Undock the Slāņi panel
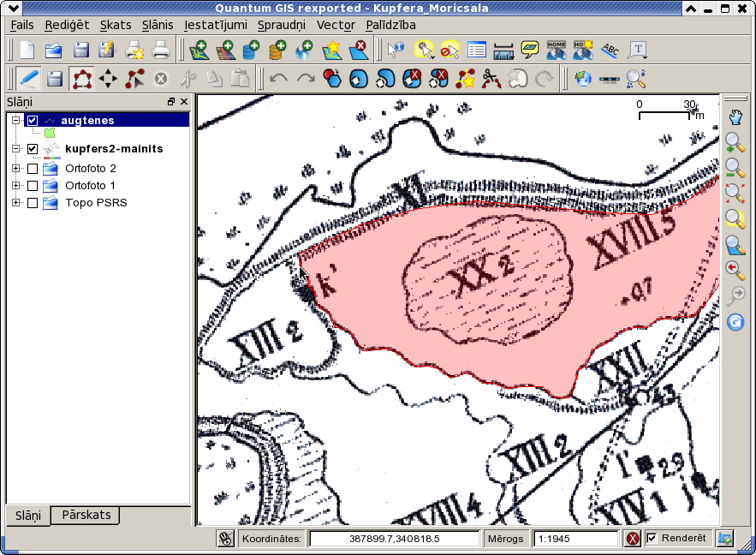Viewport: 756px width, 555px height. 170,102
